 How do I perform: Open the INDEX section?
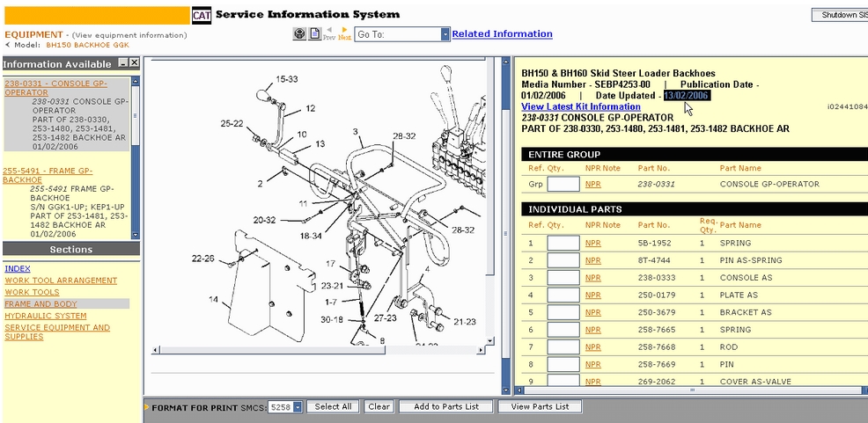pyautogui.click(x=18, y=269)
